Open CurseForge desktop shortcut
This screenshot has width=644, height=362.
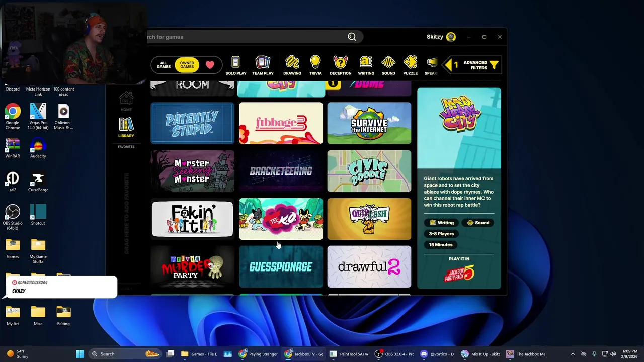point(38,182)
